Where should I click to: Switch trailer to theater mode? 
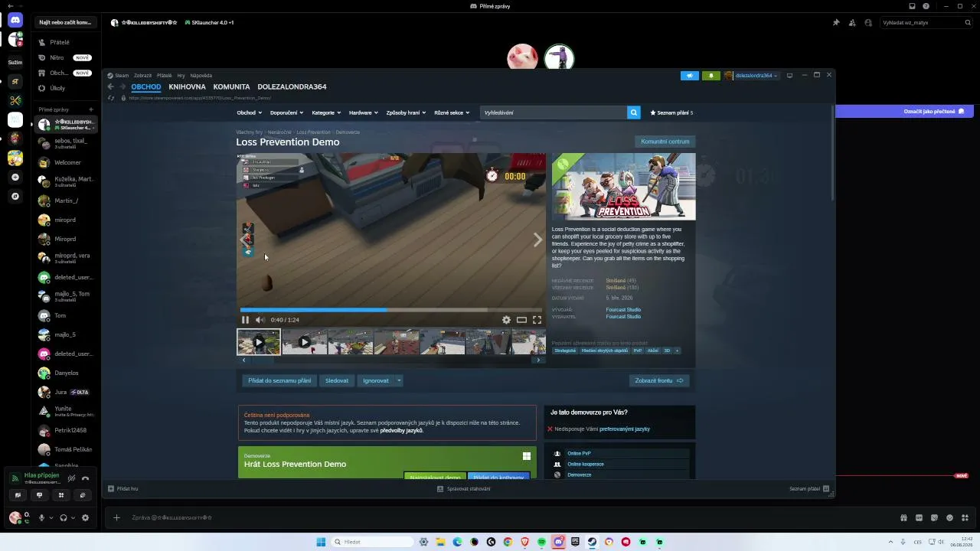[521, 320]
